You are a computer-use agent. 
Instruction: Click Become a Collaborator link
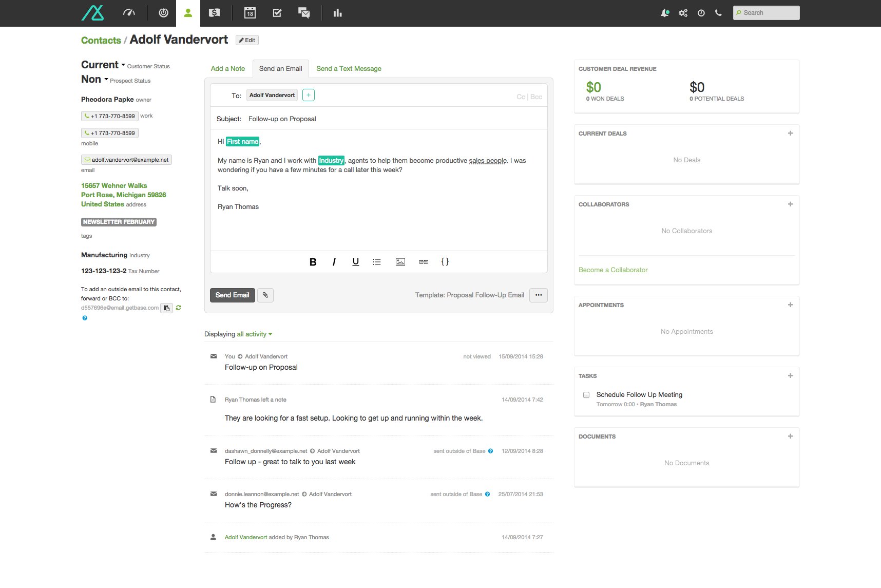(x=613, y=270)
